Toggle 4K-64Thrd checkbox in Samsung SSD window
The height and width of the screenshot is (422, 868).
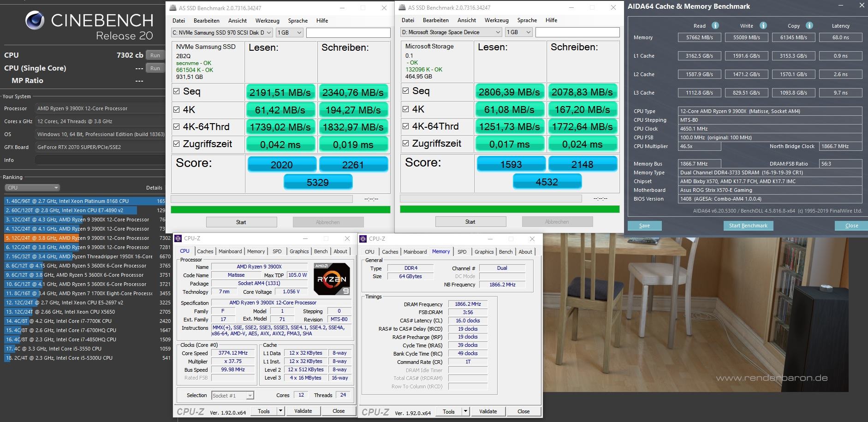point(176,126)
